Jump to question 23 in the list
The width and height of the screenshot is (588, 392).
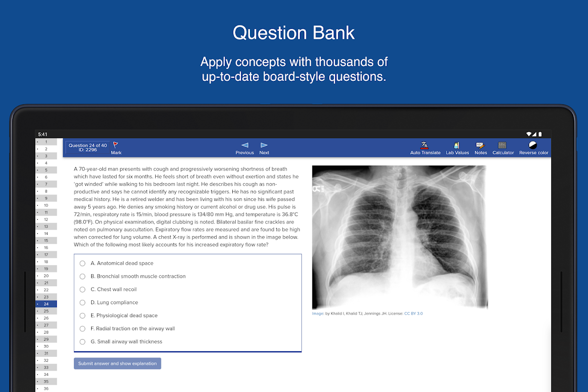tap(46, 297)
